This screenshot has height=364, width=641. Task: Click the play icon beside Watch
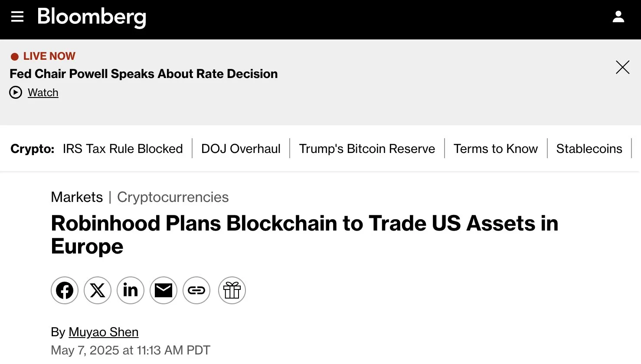point(16,93)
